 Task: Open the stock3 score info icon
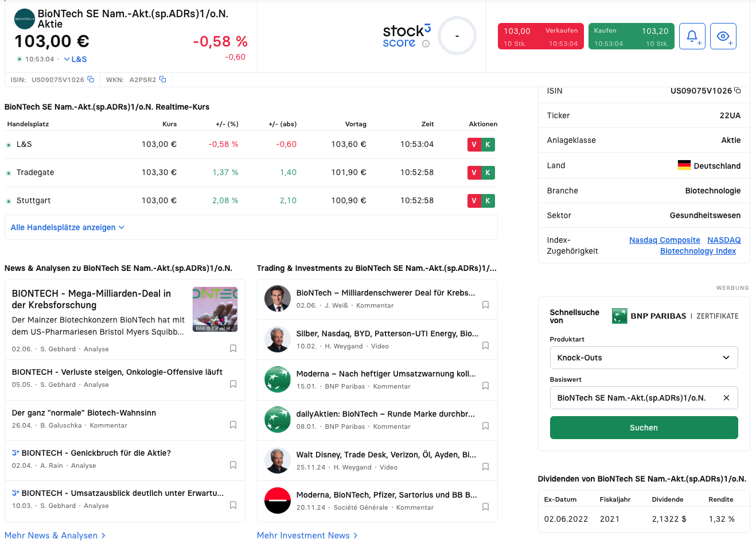[426, 44]
